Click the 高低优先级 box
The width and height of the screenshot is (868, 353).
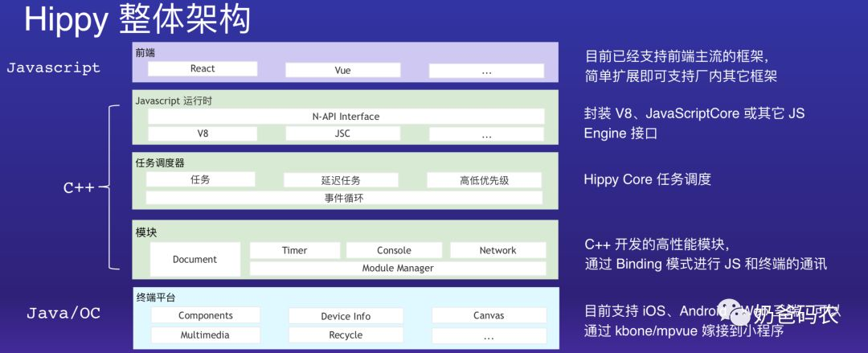[485, 180]
